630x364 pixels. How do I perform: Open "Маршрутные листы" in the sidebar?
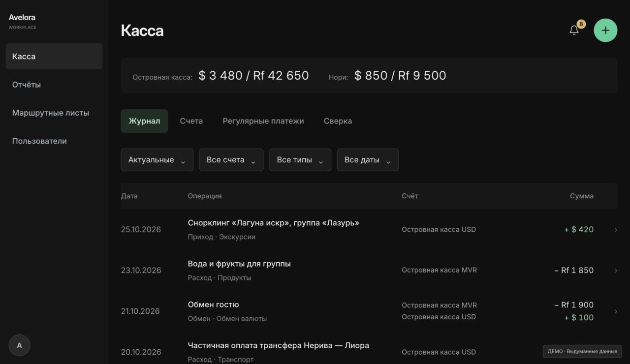pos(54,113)
